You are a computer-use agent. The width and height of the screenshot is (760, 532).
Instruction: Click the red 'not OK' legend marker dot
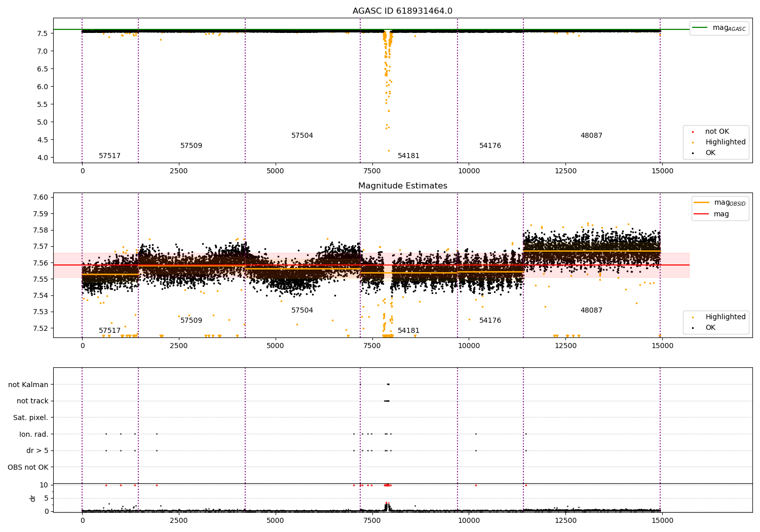[693, 132]
